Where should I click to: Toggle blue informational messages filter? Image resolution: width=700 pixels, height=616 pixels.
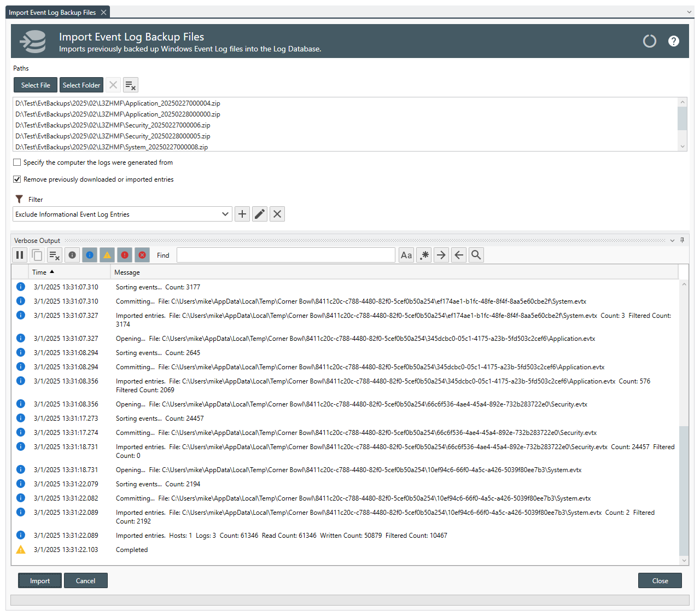[x=90, y=255]
